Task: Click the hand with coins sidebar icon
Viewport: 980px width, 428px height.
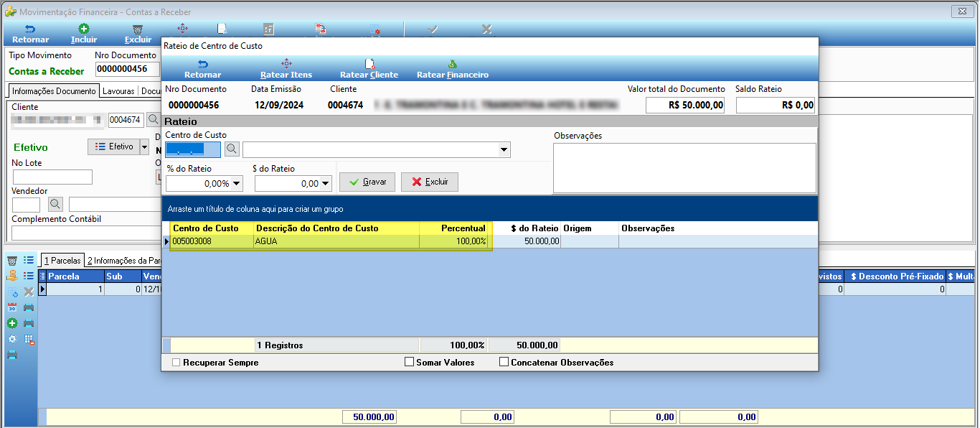Action: tap(12, 276)
